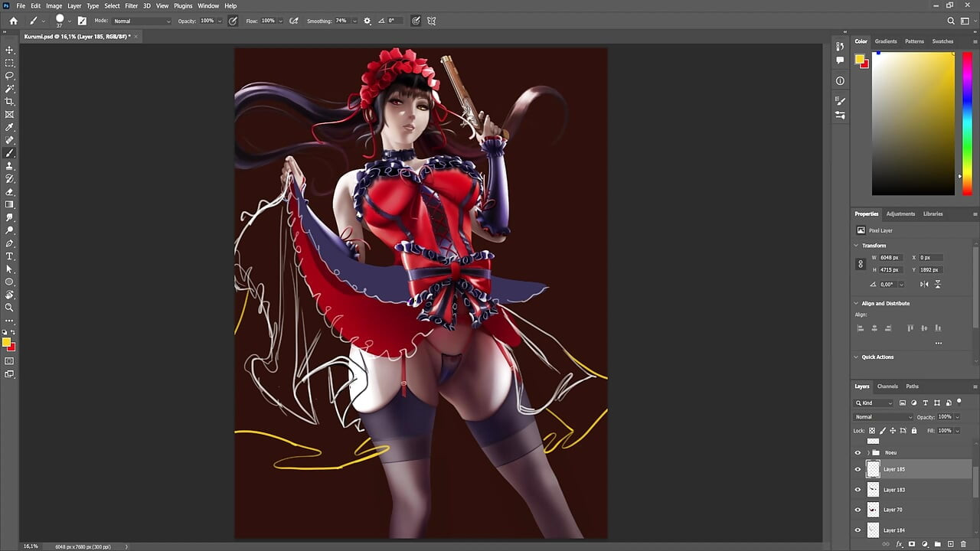Select the Crop tool
The height and width of the screenshot is (551, 980).
click(10, 102)
